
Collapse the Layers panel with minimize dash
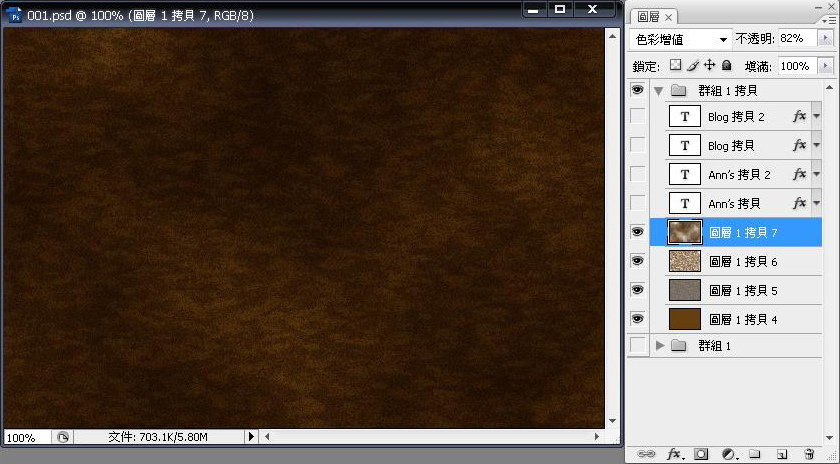tap(818, 6)
